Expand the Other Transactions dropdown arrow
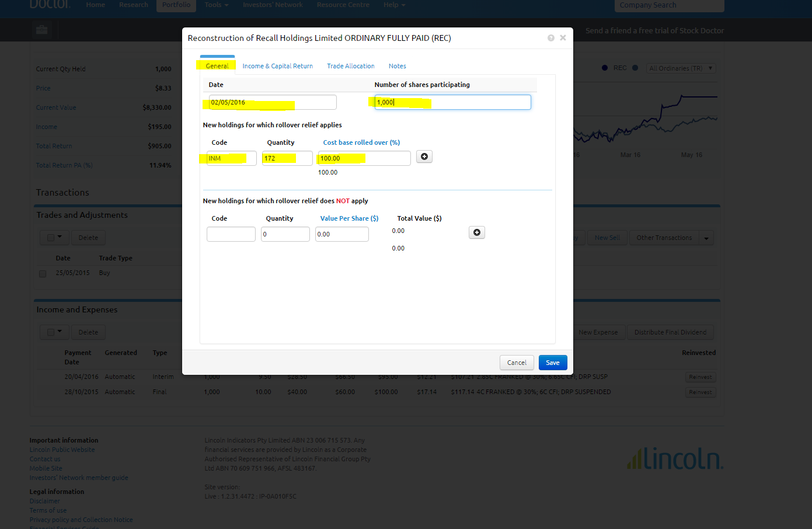 coord(706,238)
